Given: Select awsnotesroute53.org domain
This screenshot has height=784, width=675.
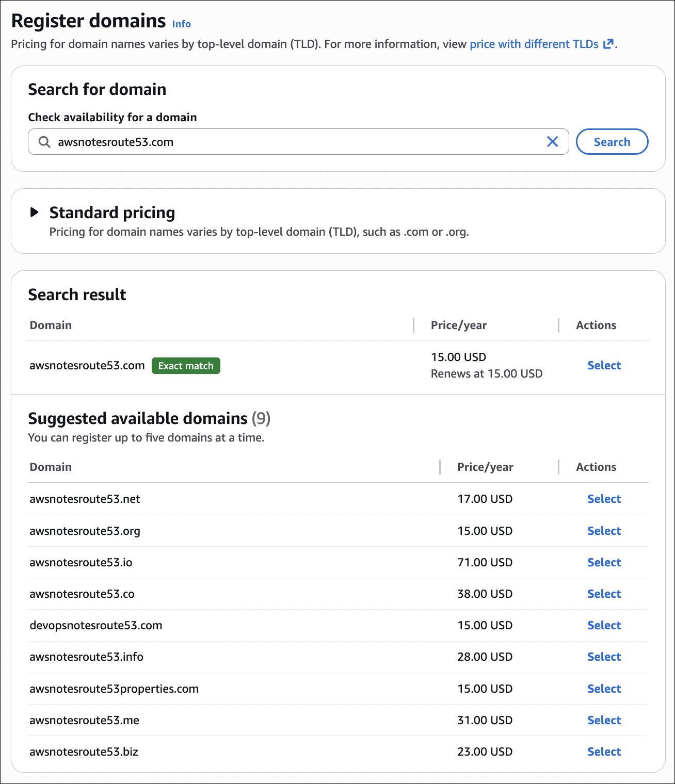Looking at the screenshot, I should coord(604,531).
